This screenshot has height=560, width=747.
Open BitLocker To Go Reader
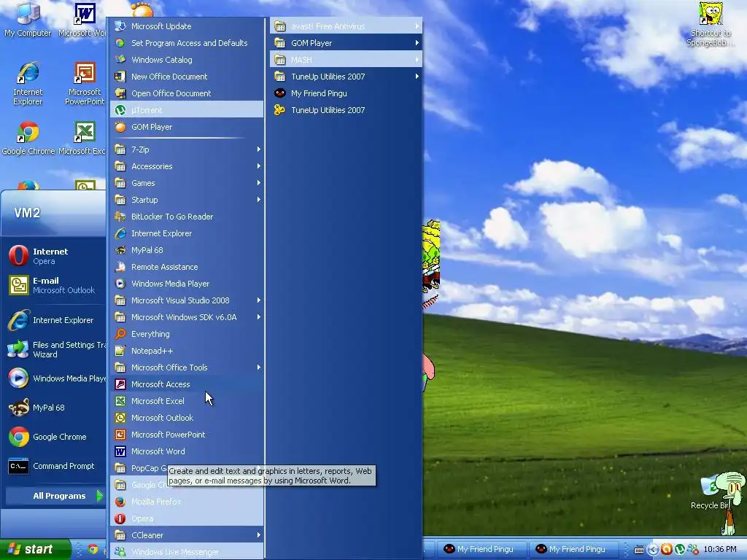(186, 217)
